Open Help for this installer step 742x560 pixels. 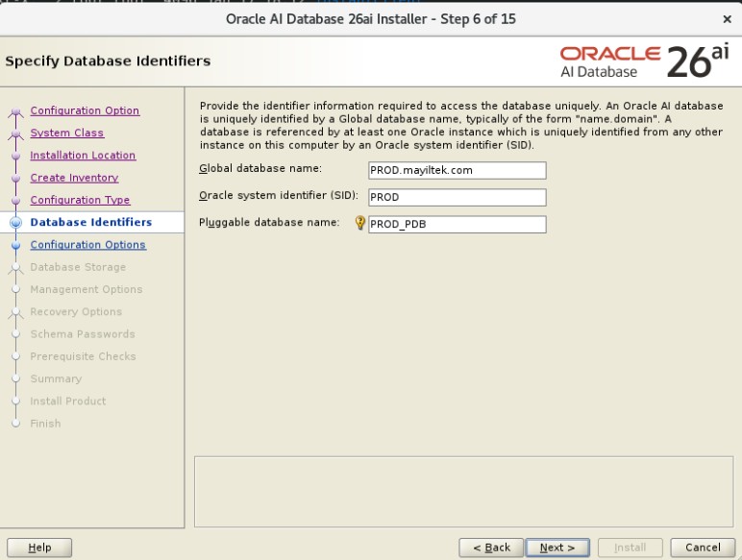pyautogui.click(x=39, y=548)
